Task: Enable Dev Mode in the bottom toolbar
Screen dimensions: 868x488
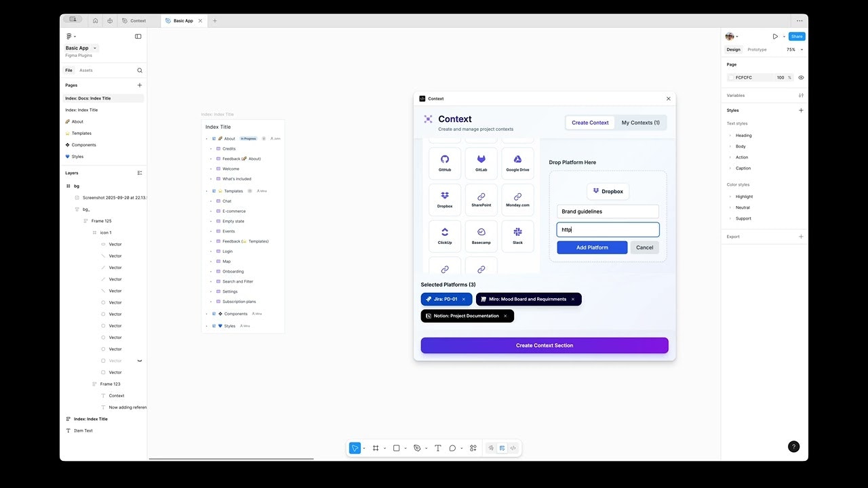Action: point(513,448)
